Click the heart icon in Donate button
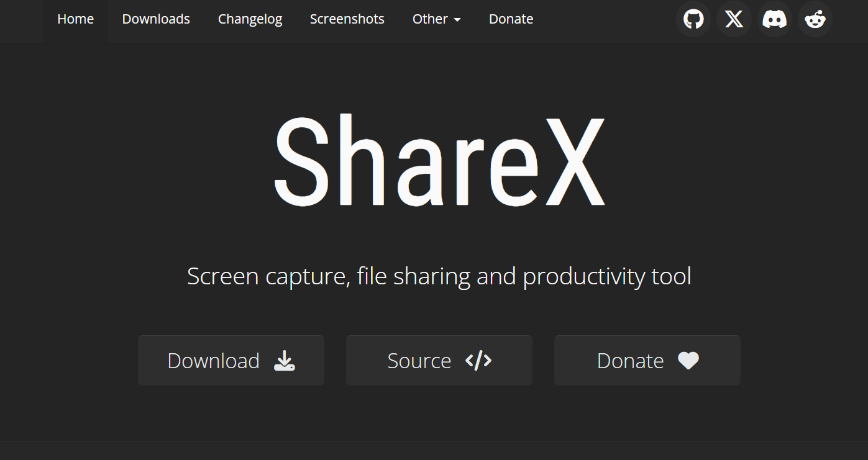868x460 pixels. pos(688,361)
